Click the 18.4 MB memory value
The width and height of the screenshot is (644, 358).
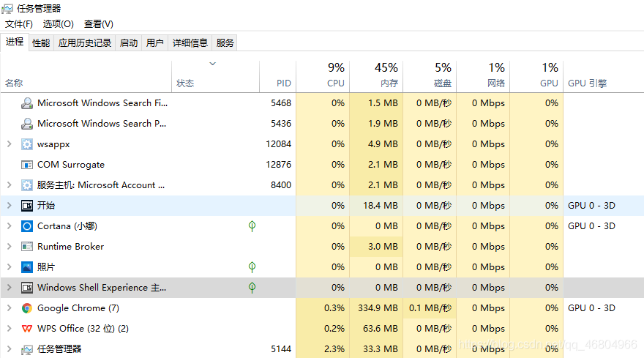tap(381, 206)
